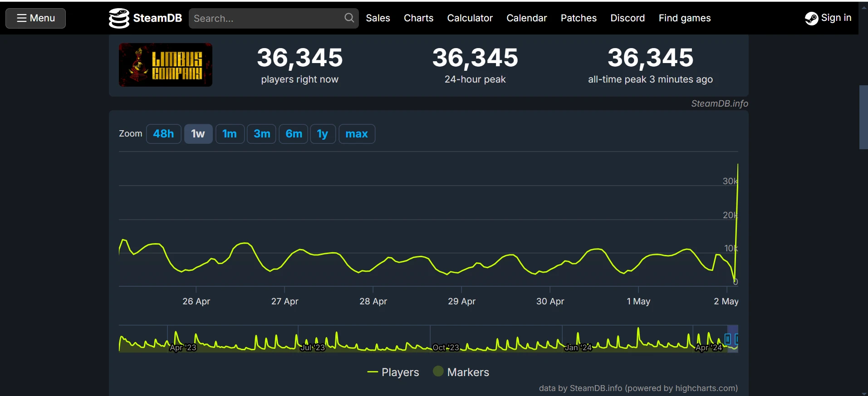
Task: Click the 'data by SteamDB.info' credit text
Action: (638, 388)
